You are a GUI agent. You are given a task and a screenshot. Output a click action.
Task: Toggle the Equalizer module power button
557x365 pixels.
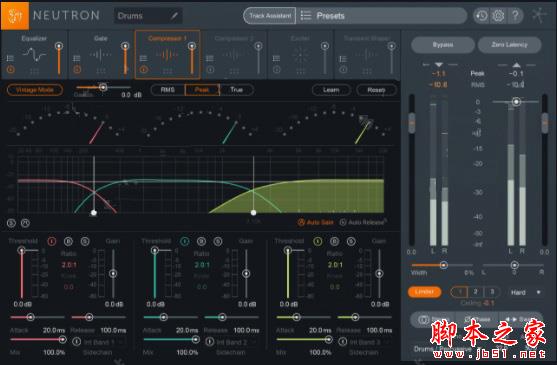pyautogui.click(x=10, y=70)
